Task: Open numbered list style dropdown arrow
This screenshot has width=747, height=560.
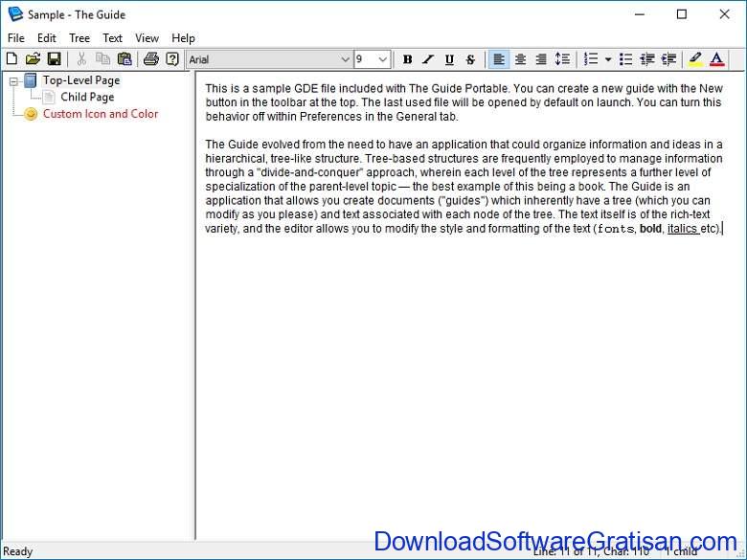Action: [608, 59]
